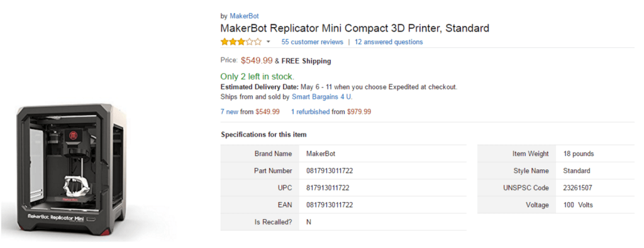Image resolution: width=644 pixels, height=248 pixels.
Task: Click the $549.99 price
Action: click(257, 60)
